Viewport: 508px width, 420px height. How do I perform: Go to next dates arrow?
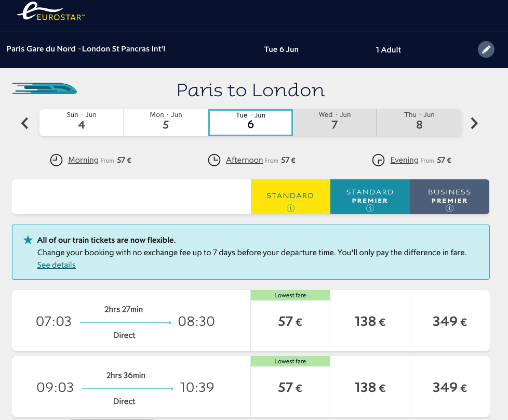(x=474, y=123)
